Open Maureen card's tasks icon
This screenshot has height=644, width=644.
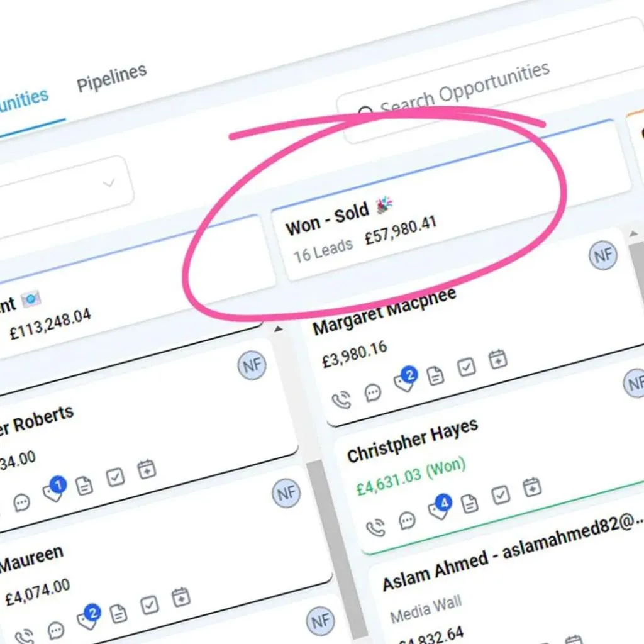click(x=150, y=605)
